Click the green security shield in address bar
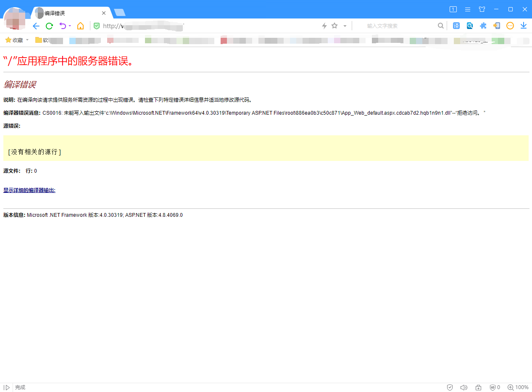Screen dimensions: 532x392 click(x=97, y=26)
